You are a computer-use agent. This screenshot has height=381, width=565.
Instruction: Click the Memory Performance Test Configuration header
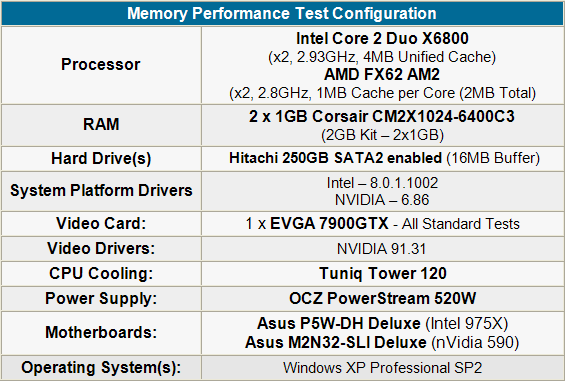click(x=282, y=13)
